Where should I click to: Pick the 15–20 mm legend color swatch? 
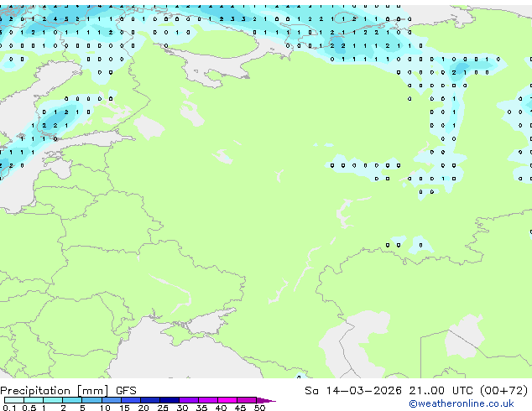[130, 400]
